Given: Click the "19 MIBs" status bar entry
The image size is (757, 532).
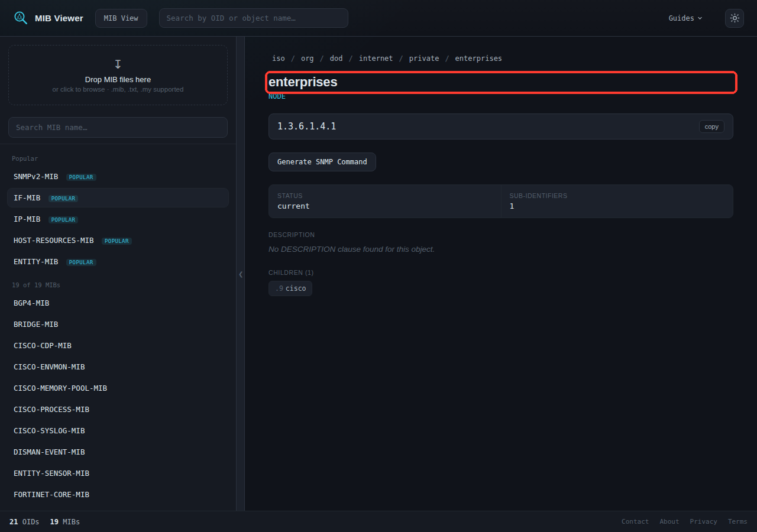Looking at the screenshot, I should click(x=65, y=522).
